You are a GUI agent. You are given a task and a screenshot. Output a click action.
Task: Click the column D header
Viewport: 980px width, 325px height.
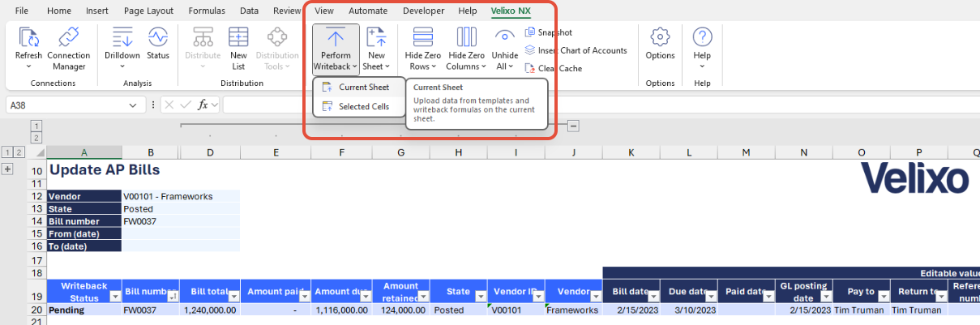point(210,152)
